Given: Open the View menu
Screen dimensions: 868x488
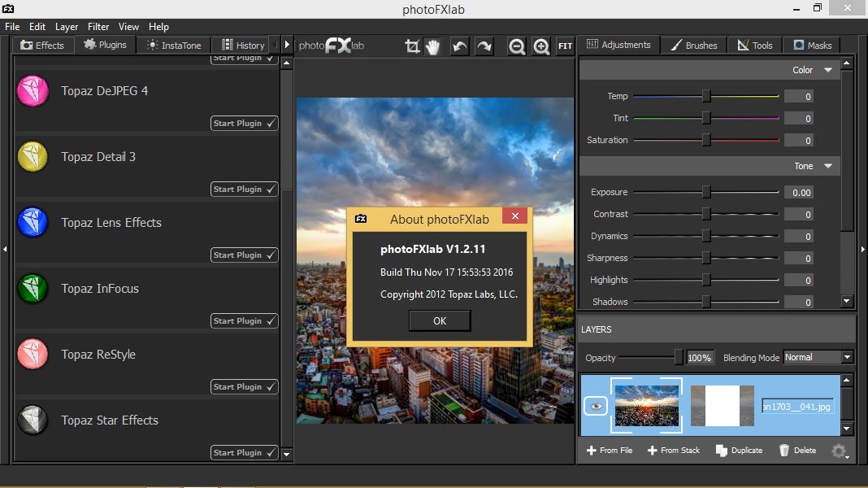Looking at the screenshot, I should click(x=128, y=27).
